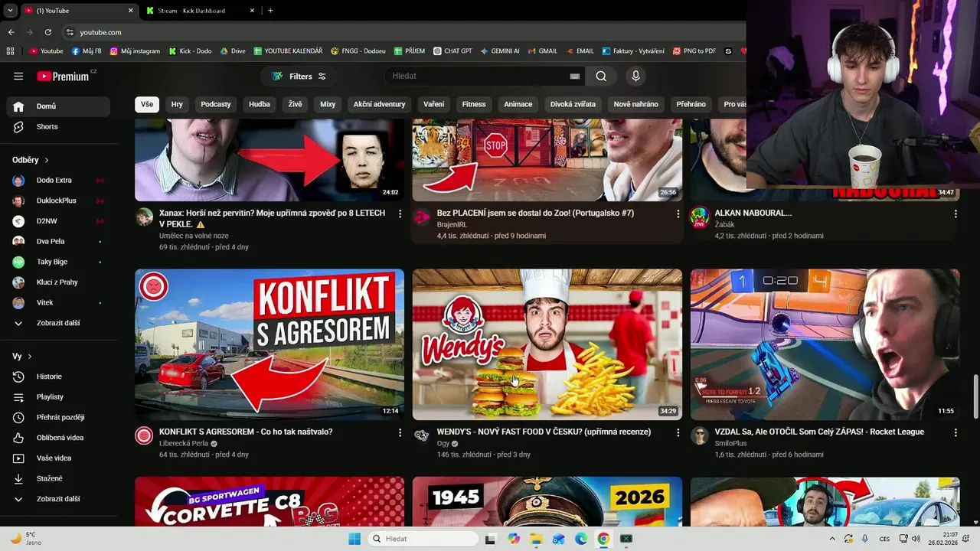Open Playlisty in the sidebar
The width and height of the screenshot is (980, 551).
(x=58, y=397)
